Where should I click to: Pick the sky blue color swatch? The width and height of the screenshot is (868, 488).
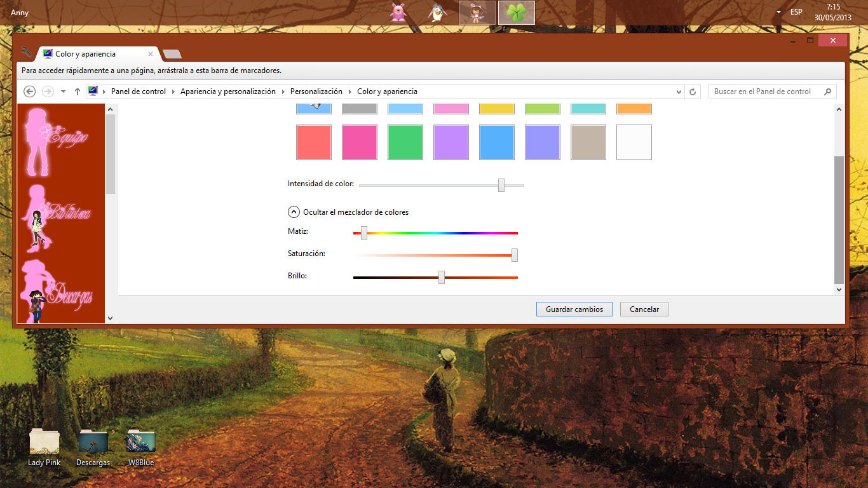pyautogui.click(x=497, y=142)
